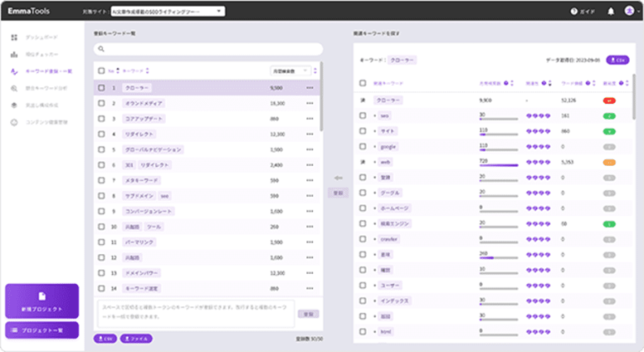The height and width of the screenshot is (352, 644).
Task: Open three-dot menu for リダイレクト row
Action: [x=309, y=134]
